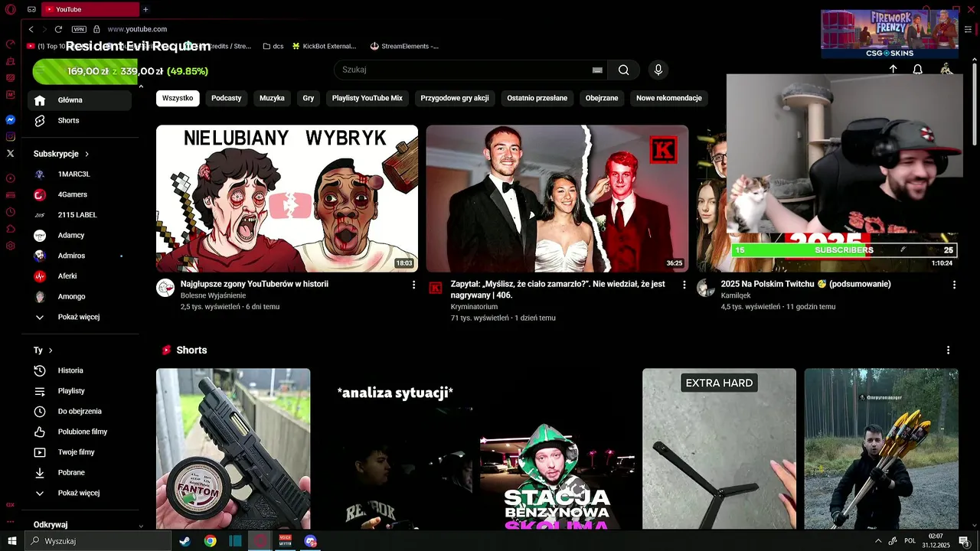Open the 2115 LABEL subscription

point(80,215)
